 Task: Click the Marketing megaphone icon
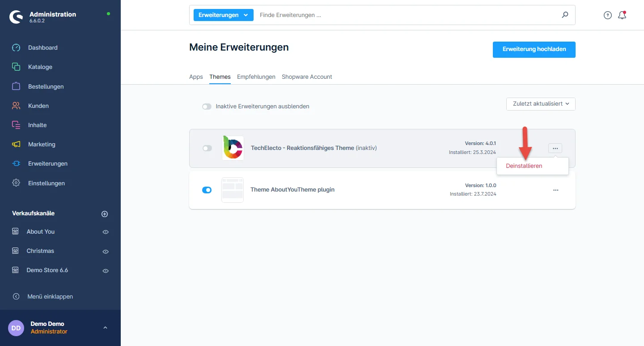(16, 145)
